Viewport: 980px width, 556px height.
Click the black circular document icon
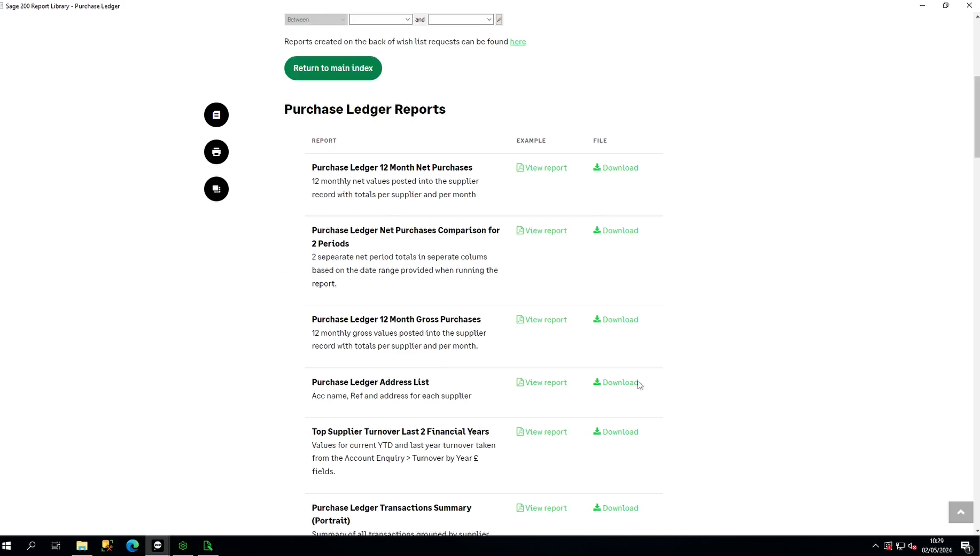pyautogui.click(x=216, y=115)
